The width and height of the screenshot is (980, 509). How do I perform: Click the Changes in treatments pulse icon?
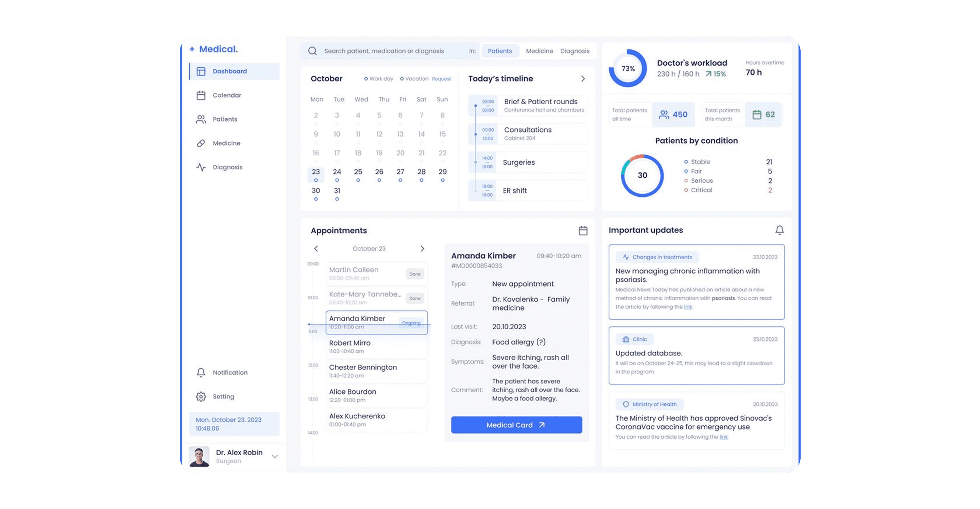pyautogui.click(x=626, y=257)
